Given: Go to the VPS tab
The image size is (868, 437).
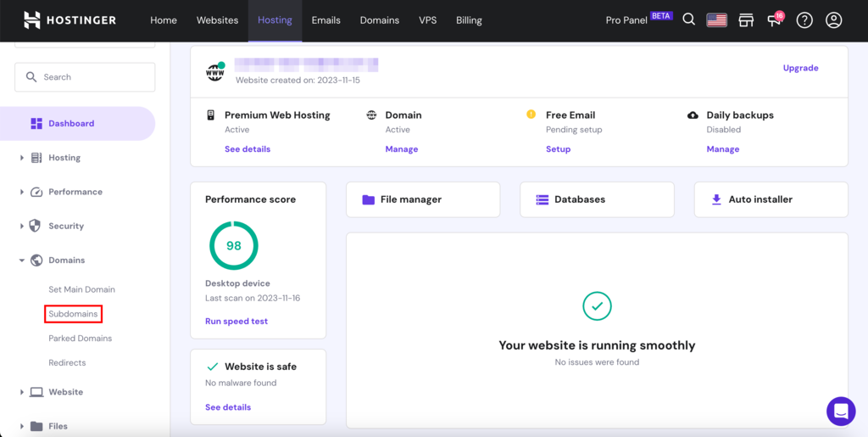Looking at the screenshot, I should coord(428,20).
